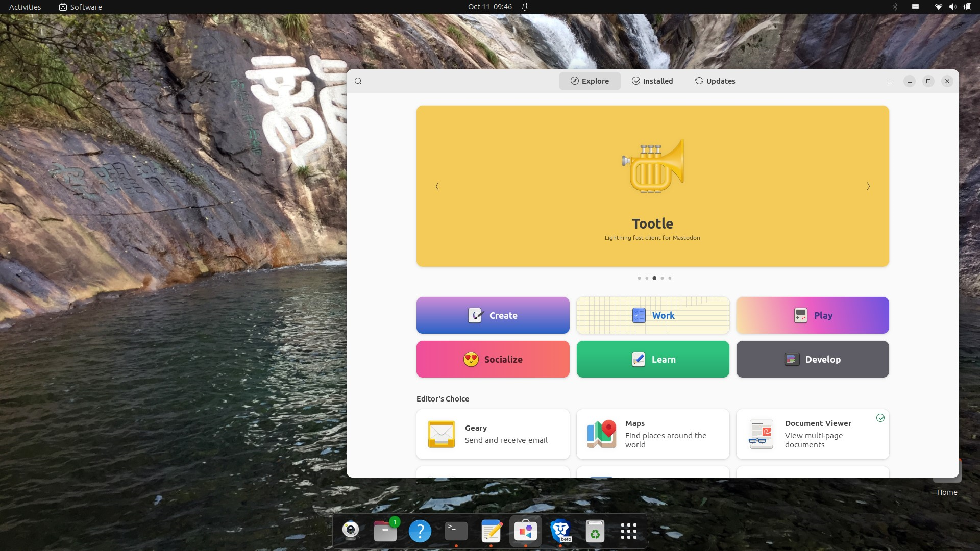Click the 'Lightning fast client for Mastodon' text
Screen dimensions: 980x551
coord(652,238)
